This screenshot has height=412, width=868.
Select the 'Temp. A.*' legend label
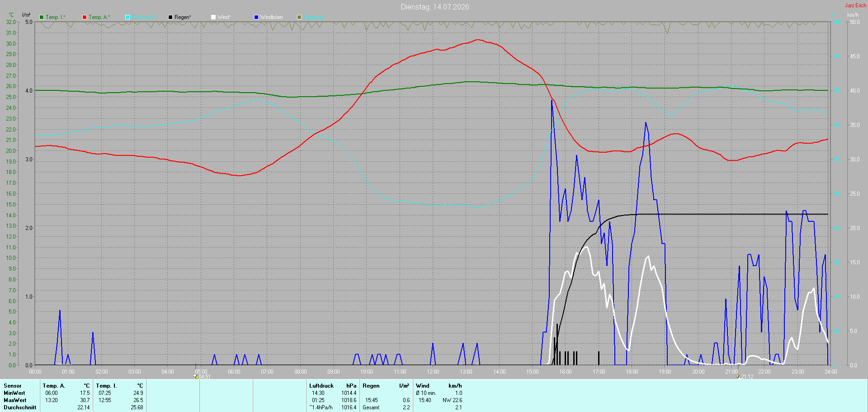click(x=99, y=17)
